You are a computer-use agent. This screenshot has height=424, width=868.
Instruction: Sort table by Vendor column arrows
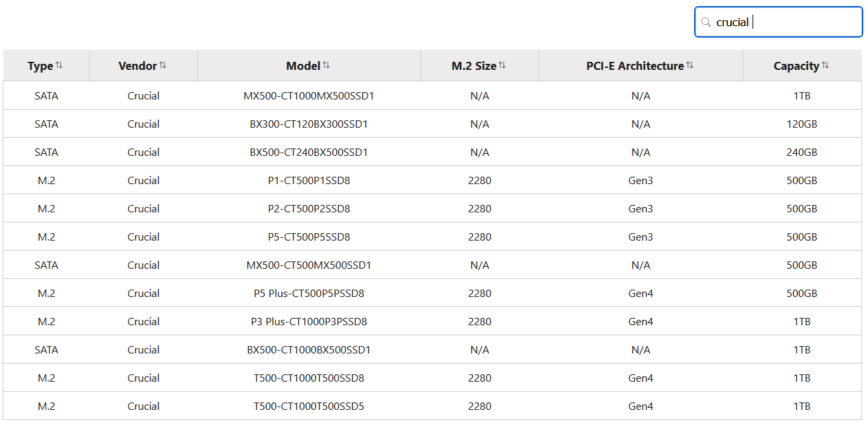(162, 65)
